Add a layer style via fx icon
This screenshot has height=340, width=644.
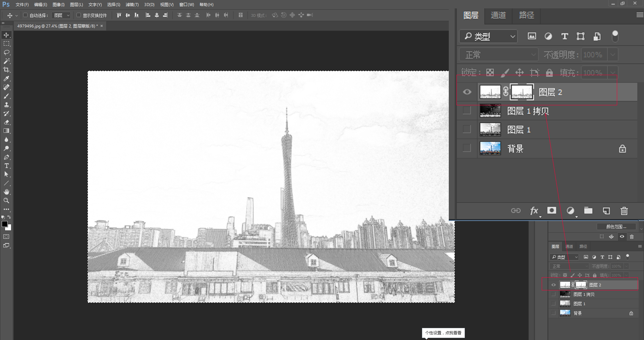[534, 211]
